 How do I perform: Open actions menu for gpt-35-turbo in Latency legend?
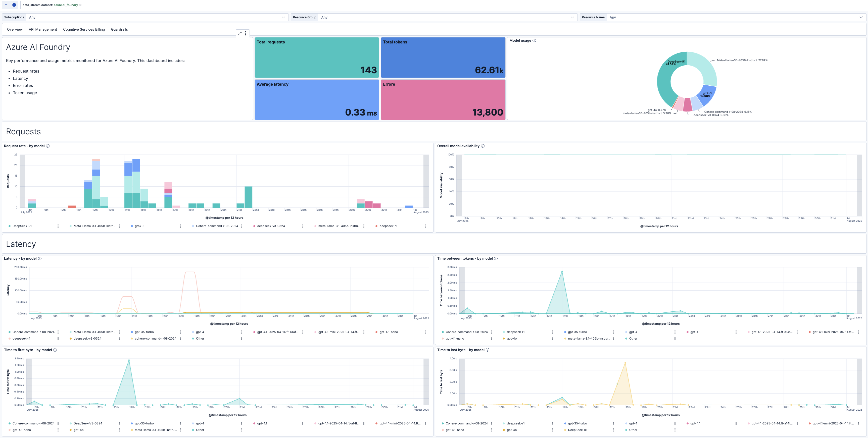(x=181, y=332)
